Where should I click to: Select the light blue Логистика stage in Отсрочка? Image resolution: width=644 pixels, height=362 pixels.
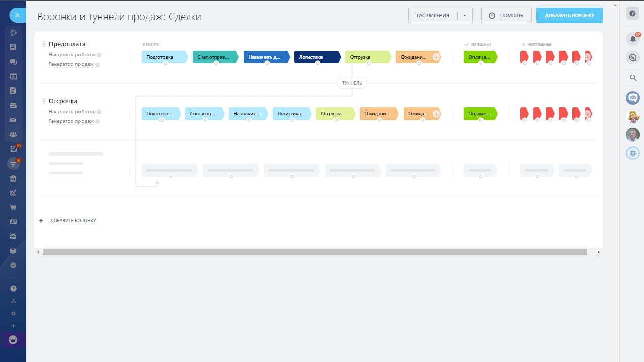(292, 114)
